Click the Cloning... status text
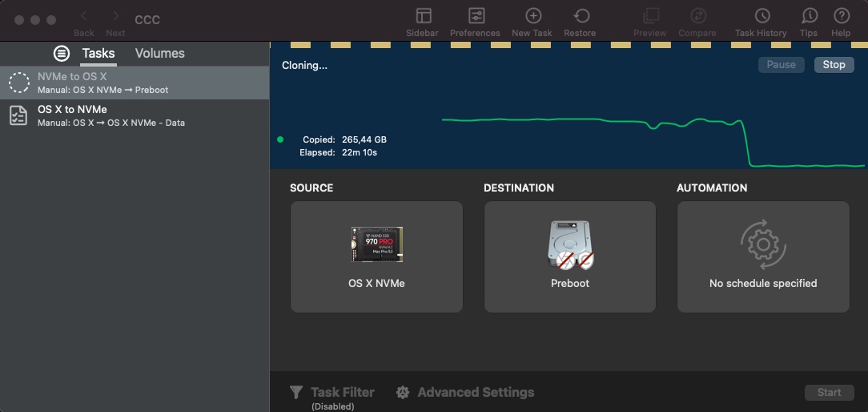This screenshot has width=868, height=412. pyautogui.click(x=304, y=66)
